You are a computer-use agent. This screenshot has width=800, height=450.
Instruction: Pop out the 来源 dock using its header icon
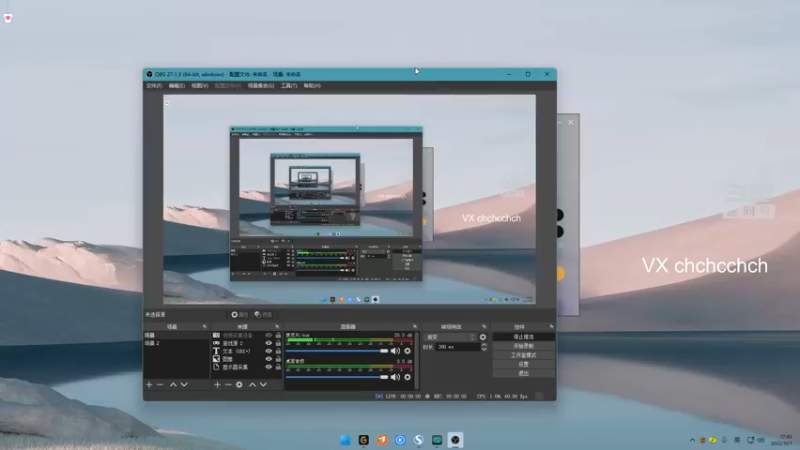pos(277,327)
